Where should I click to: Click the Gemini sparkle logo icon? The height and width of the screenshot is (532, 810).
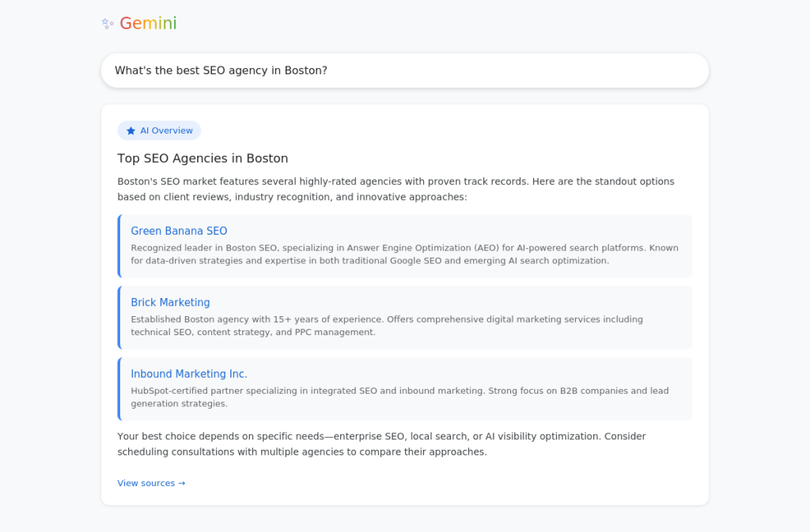[x=107, y=23]
